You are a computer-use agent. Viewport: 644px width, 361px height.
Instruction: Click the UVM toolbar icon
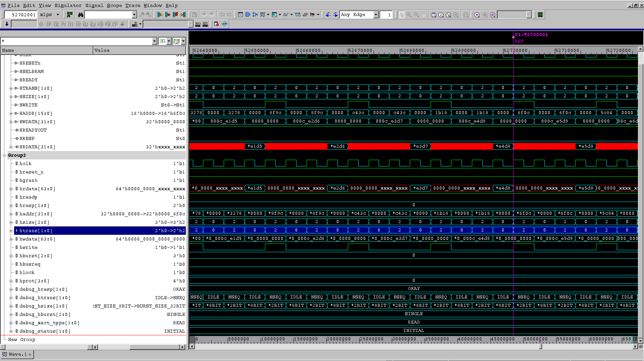225,24
